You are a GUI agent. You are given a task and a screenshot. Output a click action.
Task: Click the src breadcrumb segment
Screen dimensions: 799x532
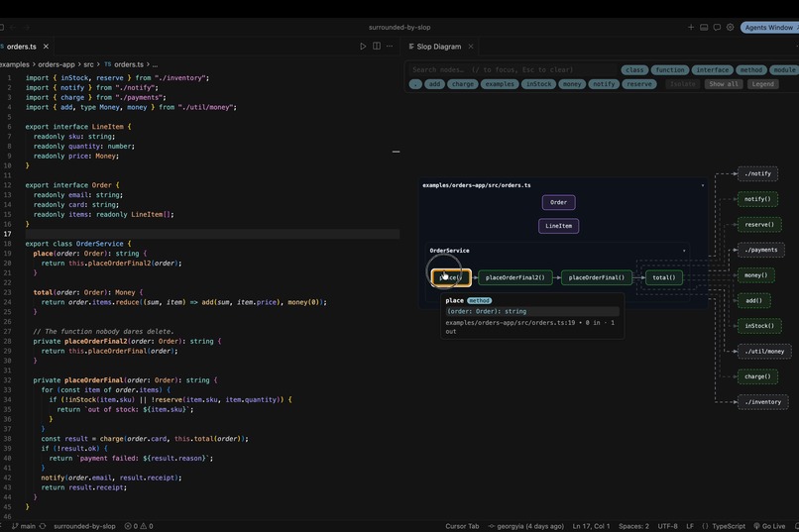[x=88, y=64]
